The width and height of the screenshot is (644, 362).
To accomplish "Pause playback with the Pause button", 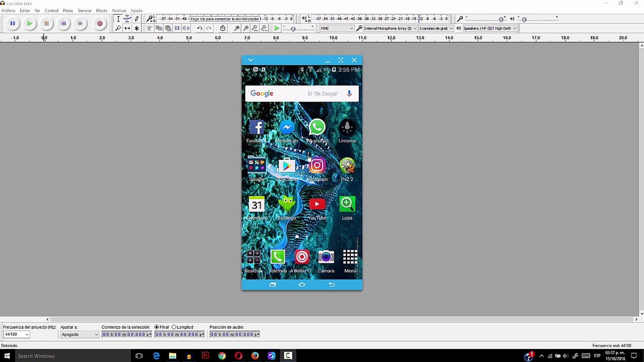I will [13, 24].
